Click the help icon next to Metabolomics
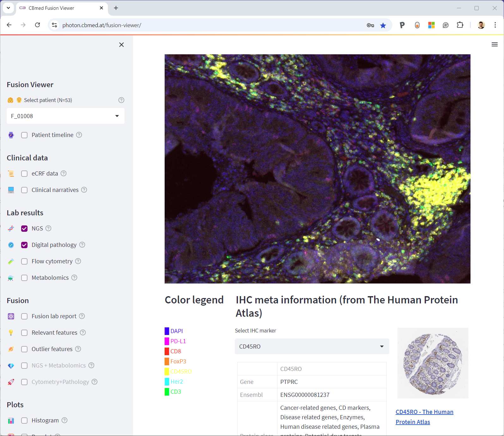 (74, 278)
